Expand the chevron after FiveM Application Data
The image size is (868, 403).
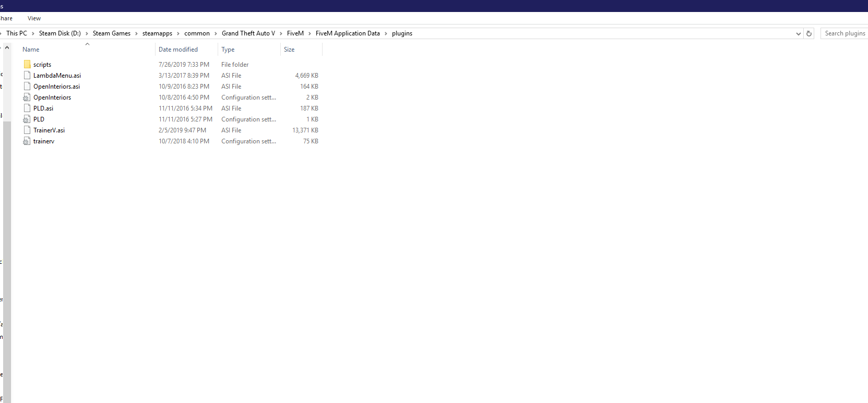pos(386,33)
